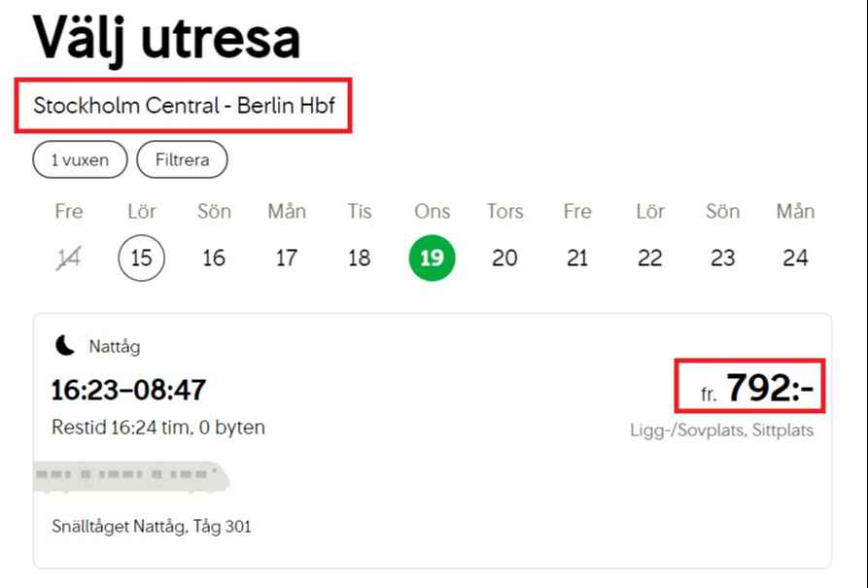Open the 1 vuxen passenger selector

(80, 160)
